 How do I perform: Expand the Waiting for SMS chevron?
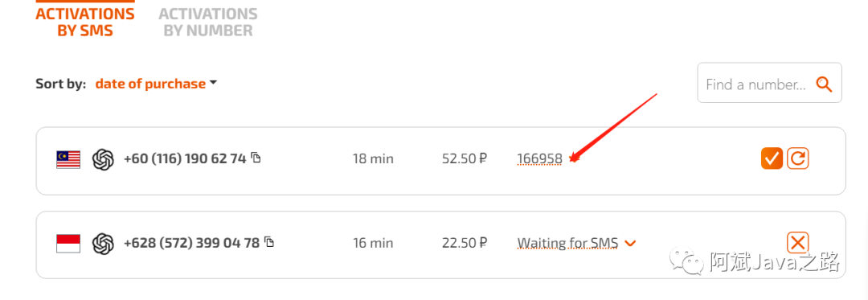[x=630, y=243]
